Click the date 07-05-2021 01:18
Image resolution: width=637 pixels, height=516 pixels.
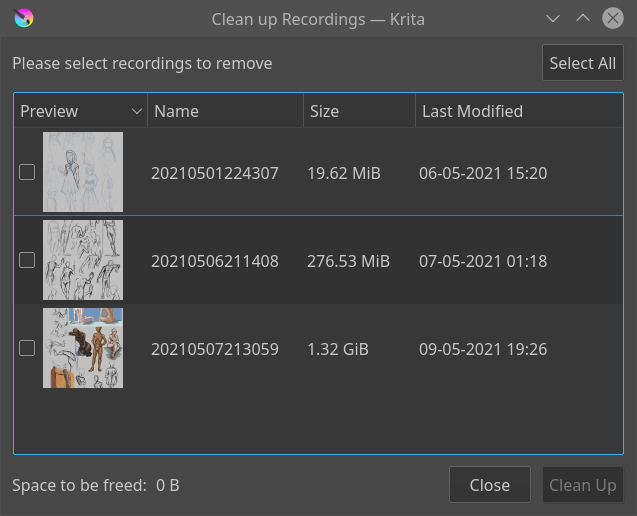[x=483, y=261]
